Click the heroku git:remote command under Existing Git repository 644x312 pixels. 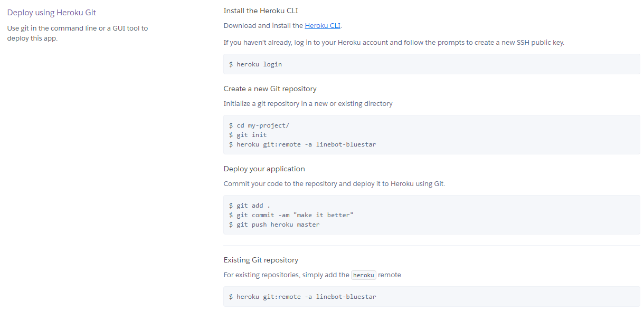pos(302,297)
